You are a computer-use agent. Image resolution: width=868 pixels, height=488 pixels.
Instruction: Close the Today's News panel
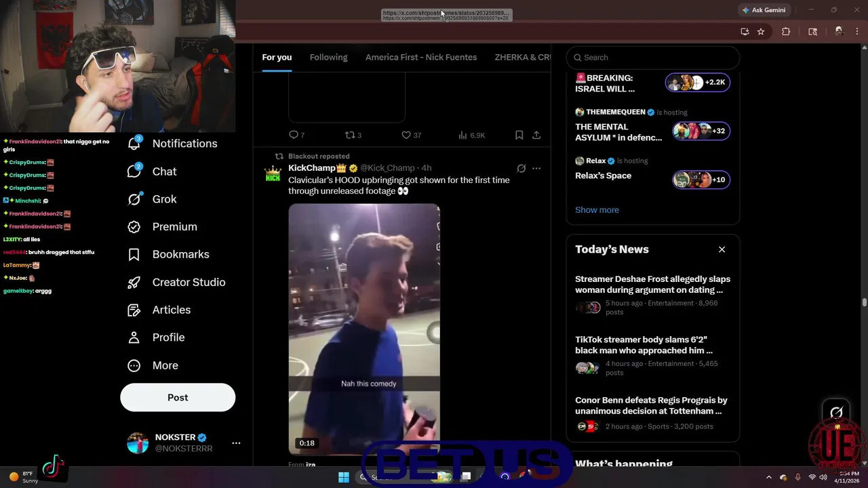[x=722, y=249]
